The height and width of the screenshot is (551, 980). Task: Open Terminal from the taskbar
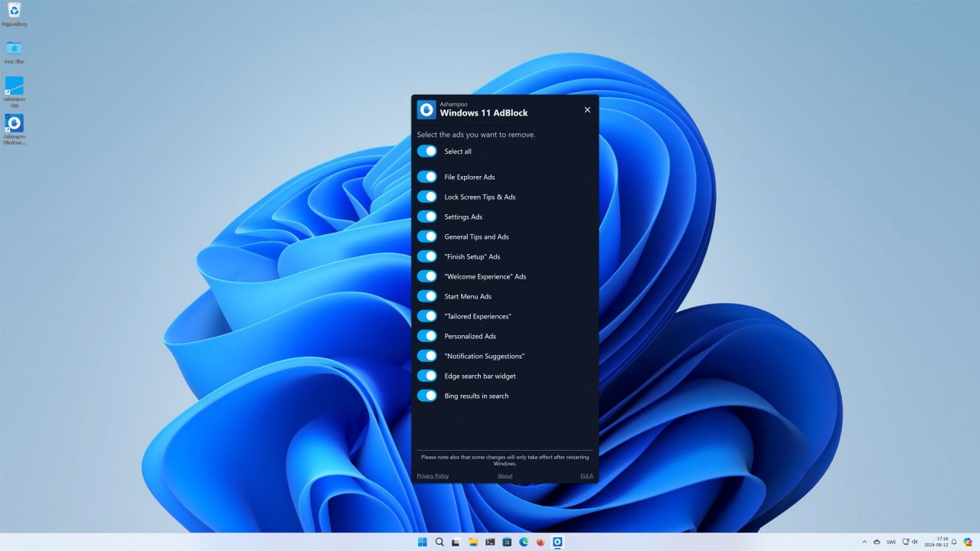(490, 542)
